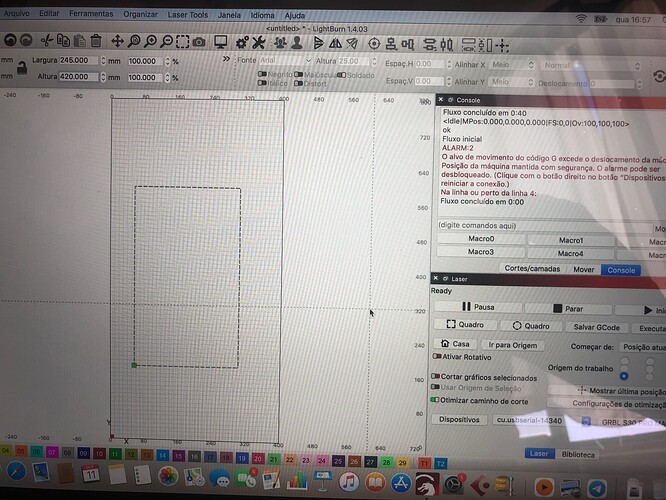Open the cu.usbserial port dropdown

point(530,421)
